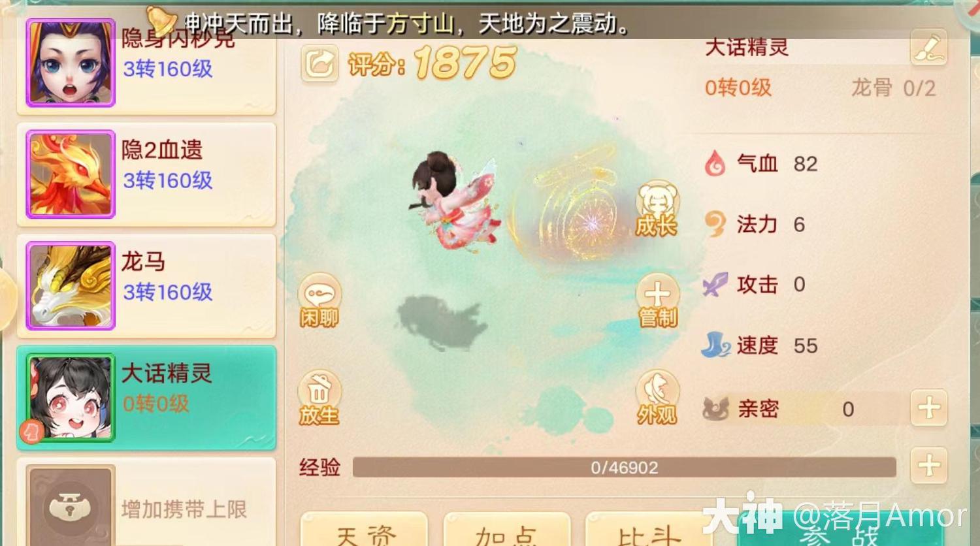Open the 比斗 tab
The image size is (980, 546).
point(649,529)
